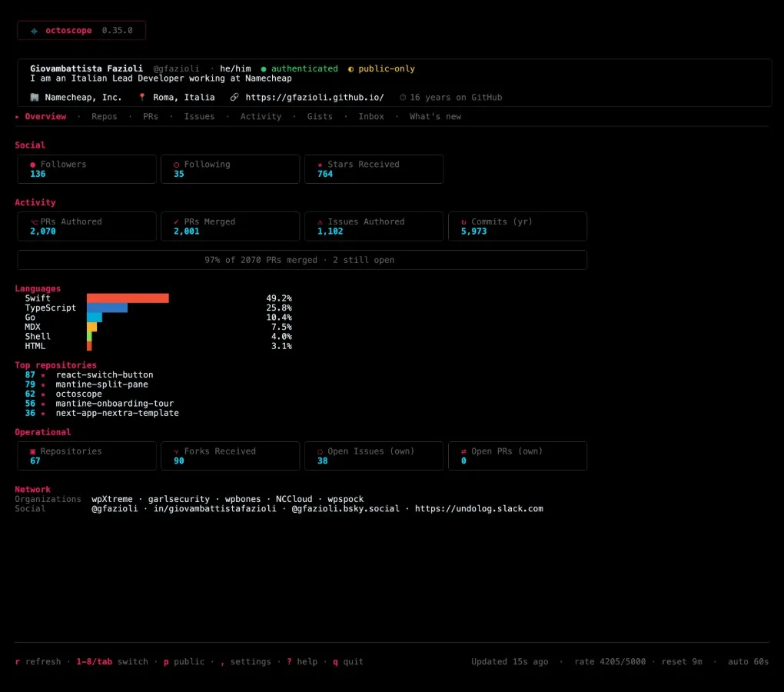
Task: Click the 97% PRs merged summary bar
Action: (302, 260)
